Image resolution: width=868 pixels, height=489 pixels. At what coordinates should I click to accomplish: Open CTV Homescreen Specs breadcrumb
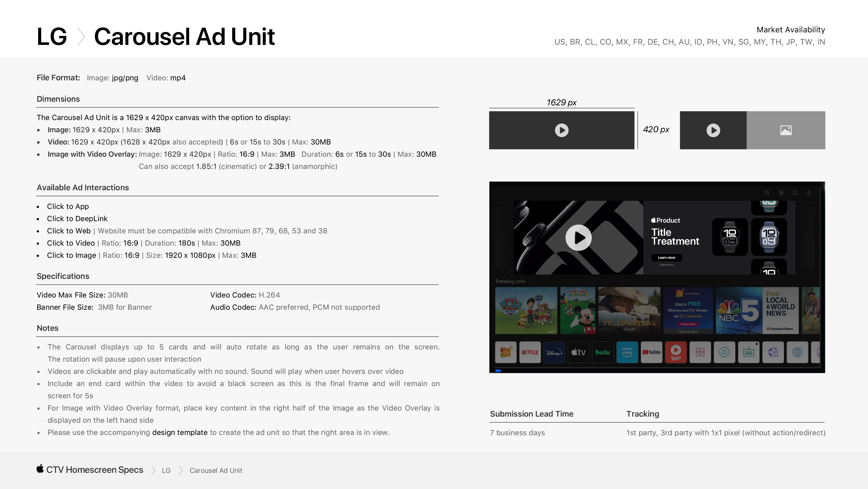click(x=94, y=470)
